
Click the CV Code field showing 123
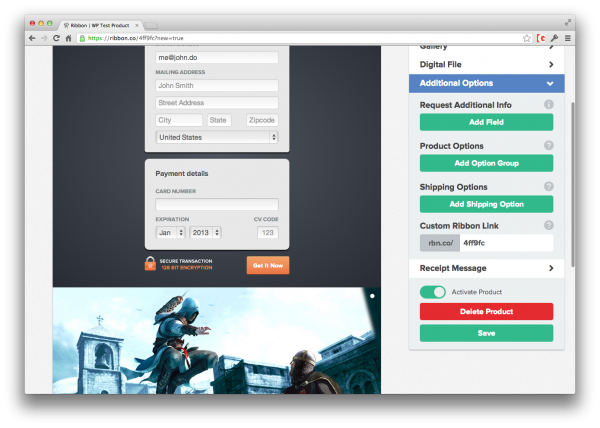[268, 233]
